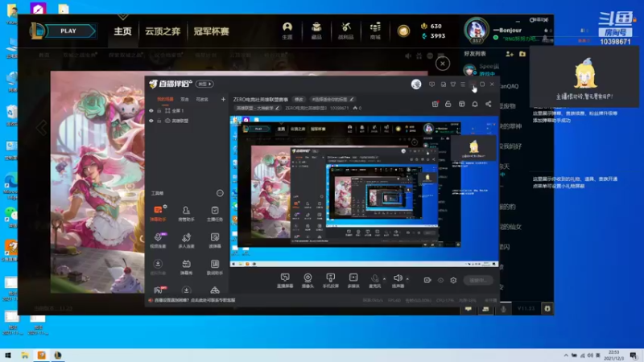Click the share icon above preview
The width and height of the screenshot is (644, 362).
pos(489,105)
